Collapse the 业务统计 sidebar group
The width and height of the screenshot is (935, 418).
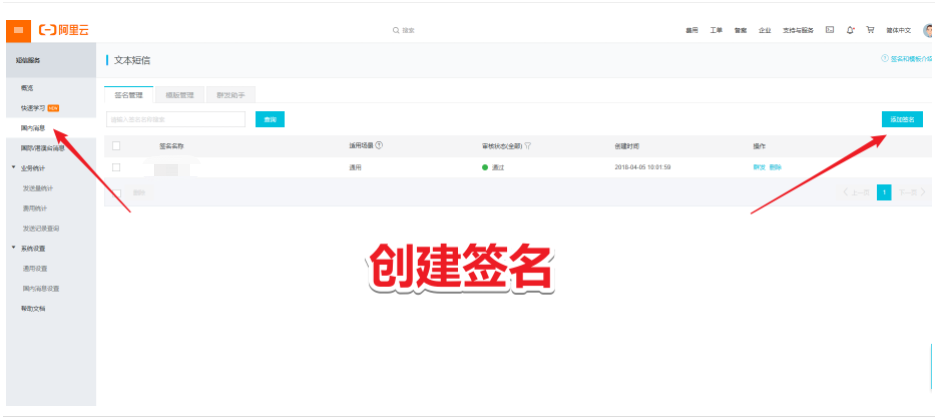coord(14,168)
